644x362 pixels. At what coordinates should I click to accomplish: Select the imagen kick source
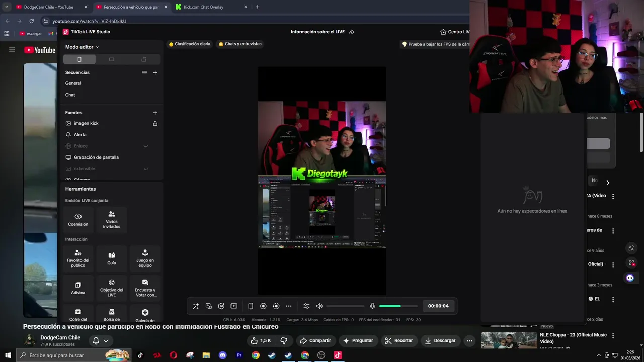pyautogui.click(x=86, y=123)
